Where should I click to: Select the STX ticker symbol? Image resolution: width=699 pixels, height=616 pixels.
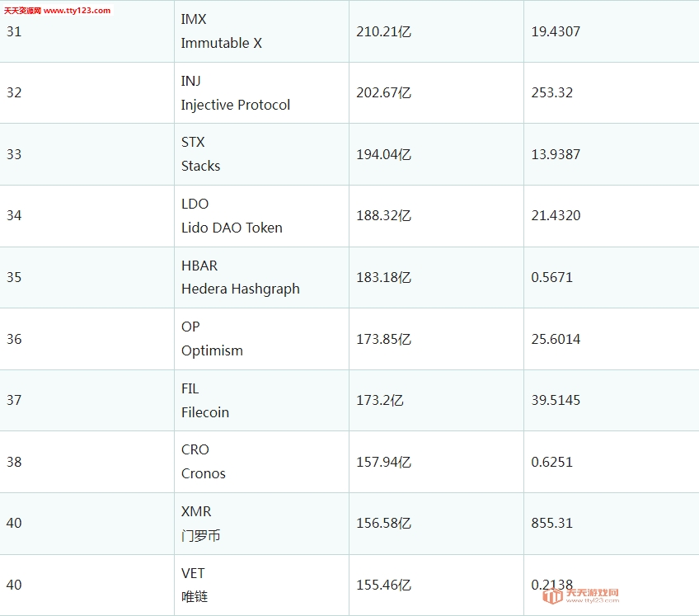click(x=193, y=143)
